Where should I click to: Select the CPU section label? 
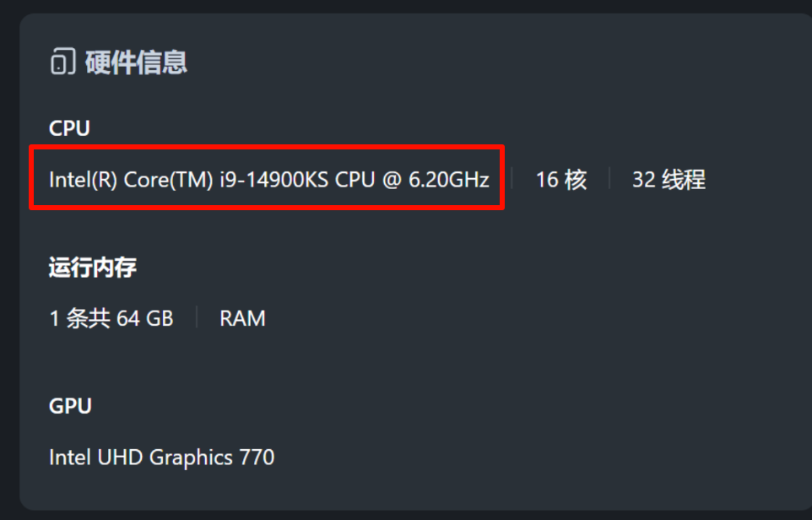[69, 128]
